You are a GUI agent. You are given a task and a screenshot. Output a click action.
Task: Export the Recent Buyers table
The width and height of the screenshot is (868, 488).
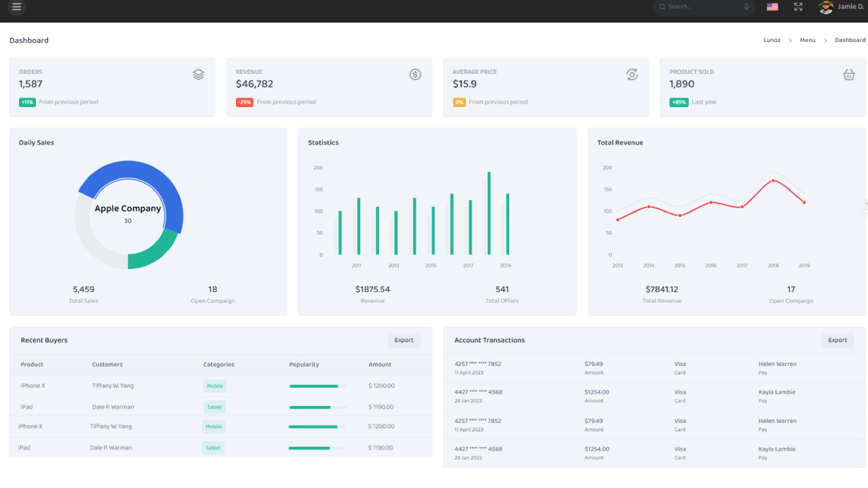(x=404, y=340)
